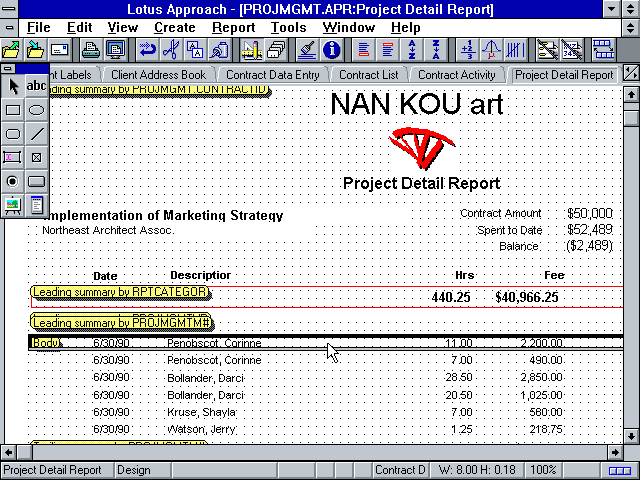Click the horizontal scrollbar left arrow
The width and height of the screenshot is (640, 480).
pos(9,452)
